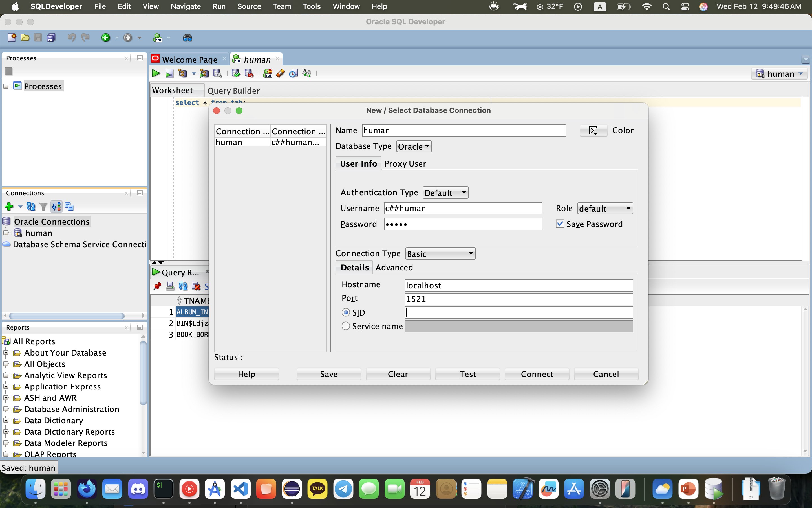
Task: Click the SQL Worksheet toolbar icon
Action: tap(158, 38)
